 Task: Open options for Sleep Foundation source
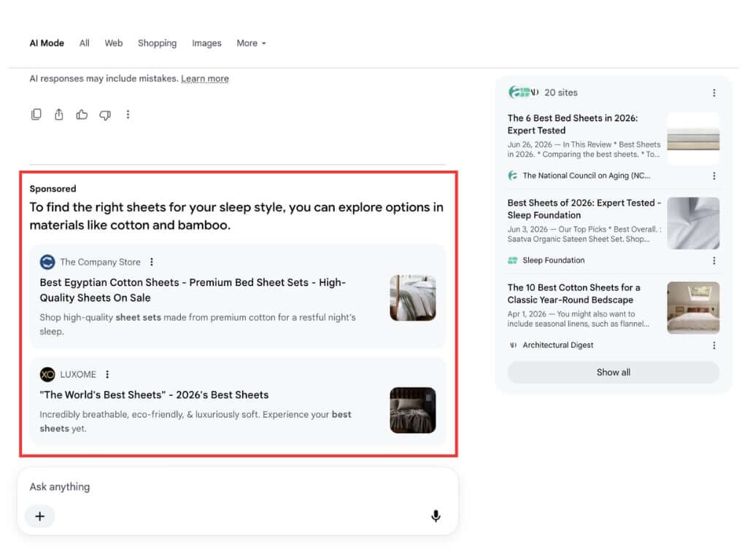coord(713,260)
